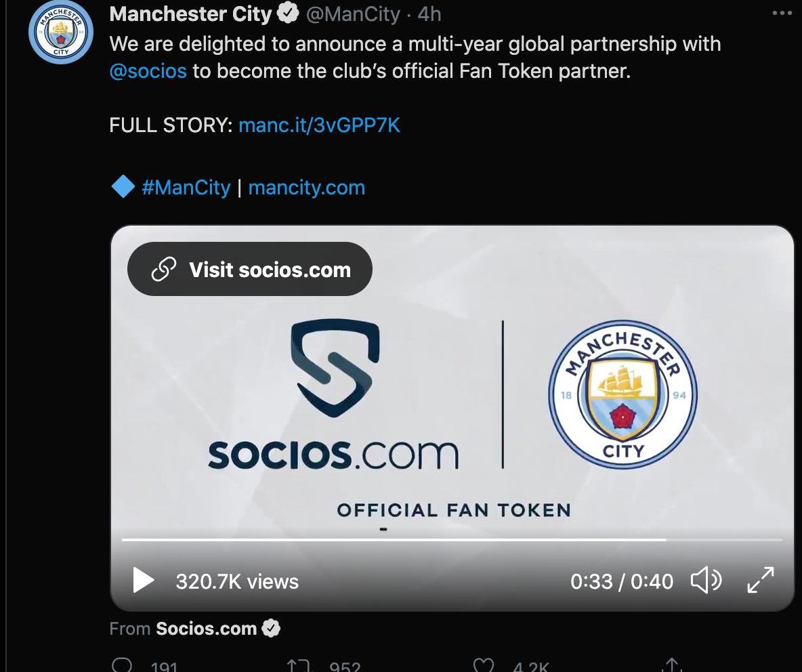The image size is (802, 672).
Task: Click the #ManCity hashtag
Action: click(x=186, y=188)
